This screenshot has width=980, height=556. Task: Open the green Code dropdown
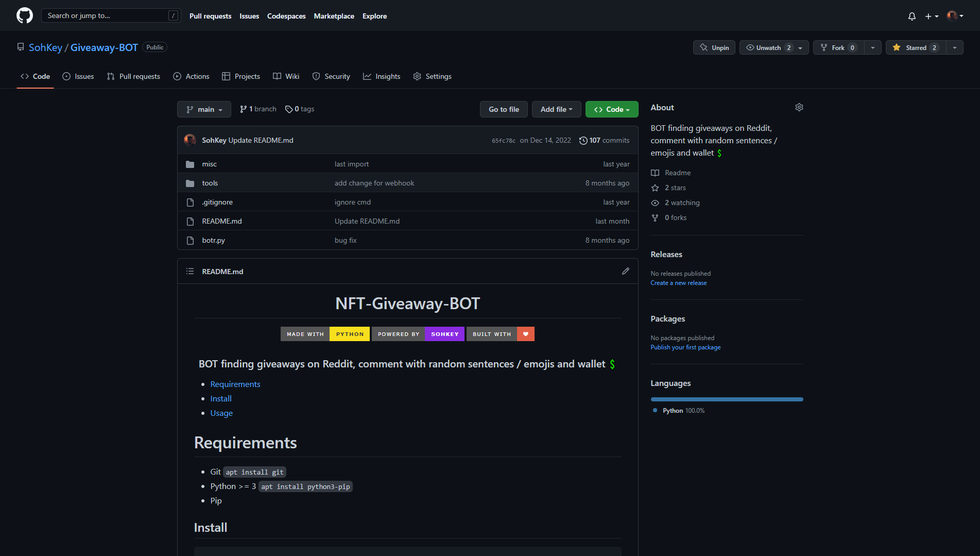(x=612, y=109)
